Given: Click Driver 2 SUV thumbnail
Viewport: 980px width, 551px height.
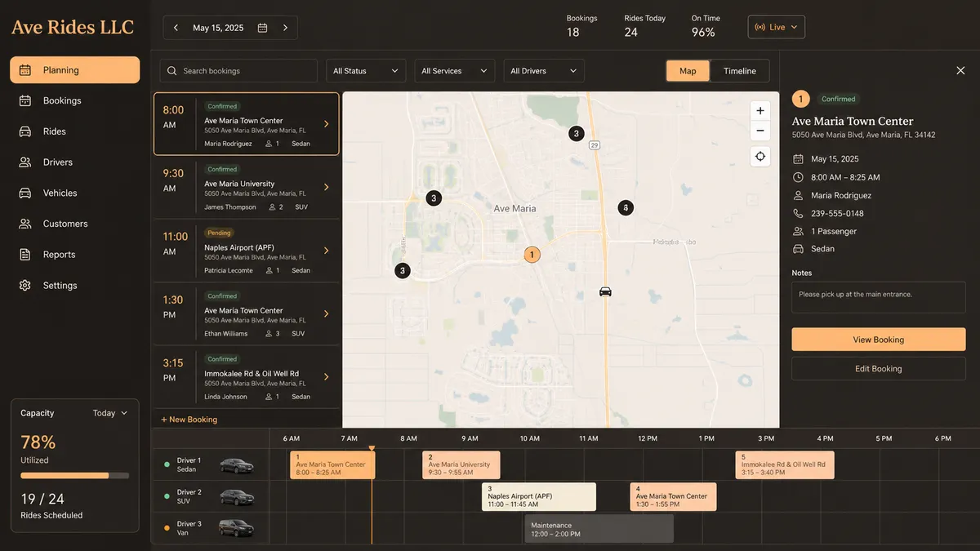Looking at the screenshot, I should (x=236, y=497).
